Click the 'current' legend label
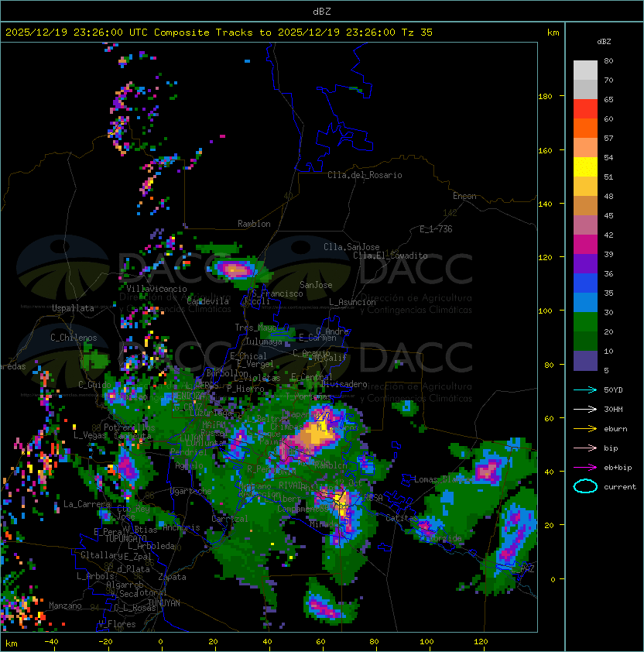This screenshot has width=644, height=652. click(620, 487)
